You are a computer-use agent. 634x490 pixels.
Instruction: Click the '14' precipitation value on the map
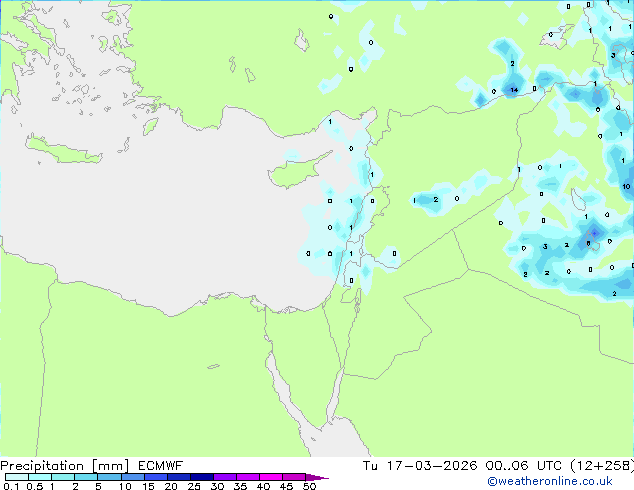tap(514, 90)
